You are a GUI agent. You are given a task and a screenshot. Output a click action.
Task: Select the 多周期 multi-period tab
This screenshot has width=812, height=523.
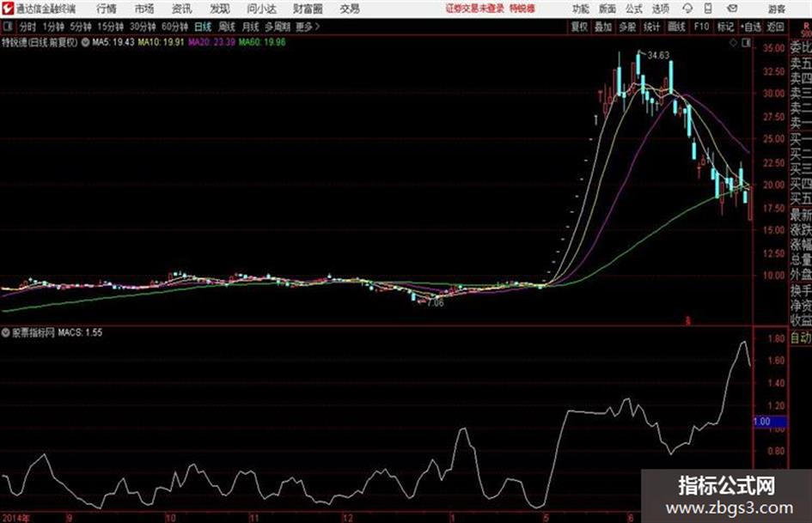pos(278,27)
